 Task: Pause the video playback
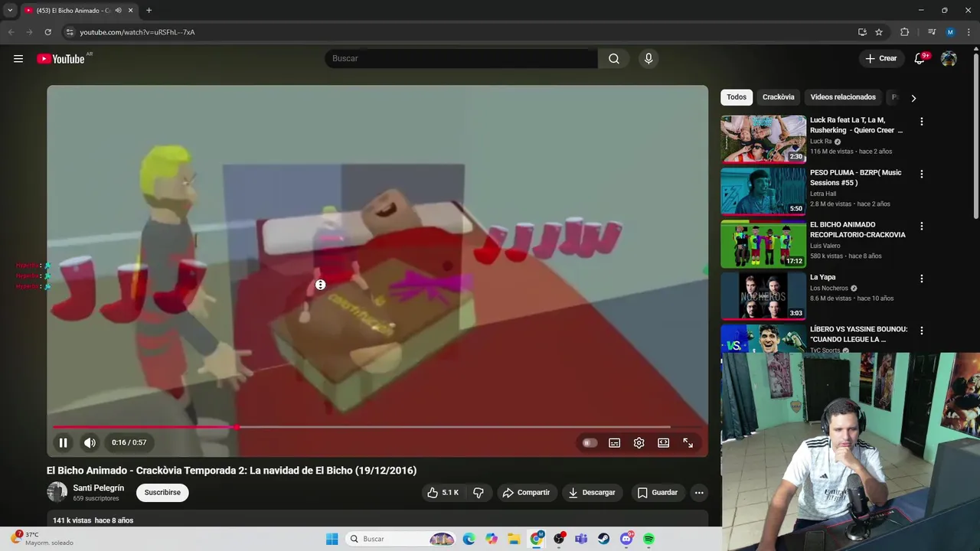[x=64, y=442]
